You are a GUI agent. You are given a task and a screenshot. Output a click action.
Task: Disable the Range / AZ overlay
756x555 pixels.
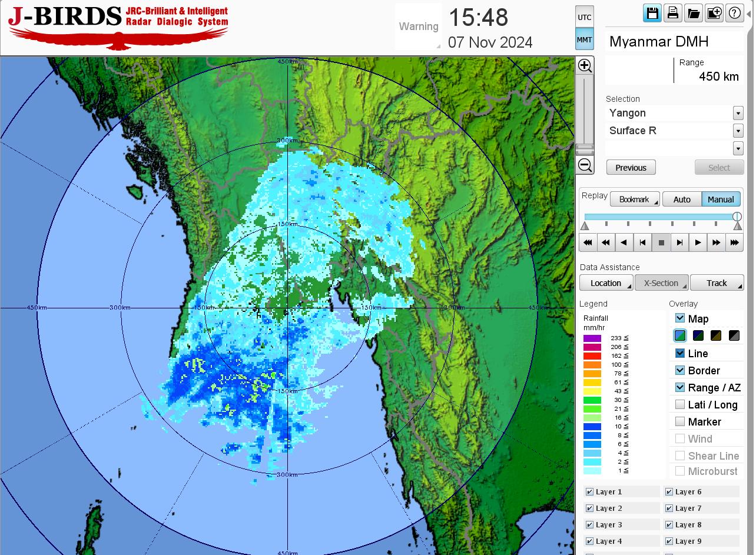(680, 387)
